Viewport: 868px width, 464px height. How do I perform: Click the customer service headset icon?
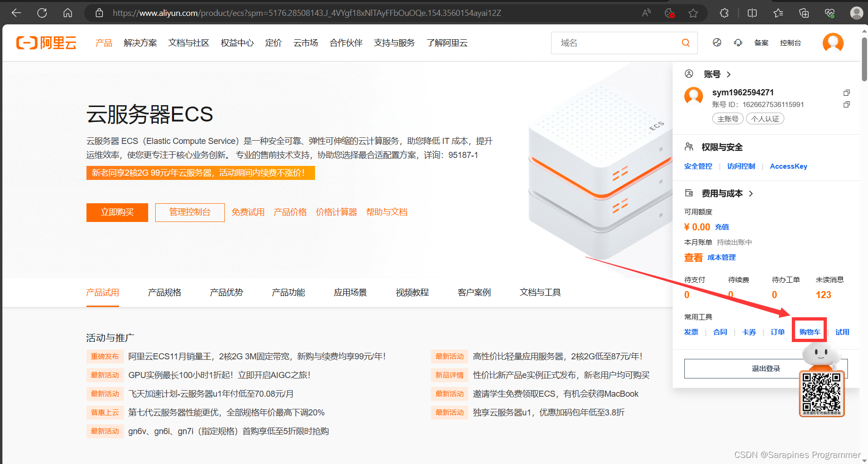738,43
